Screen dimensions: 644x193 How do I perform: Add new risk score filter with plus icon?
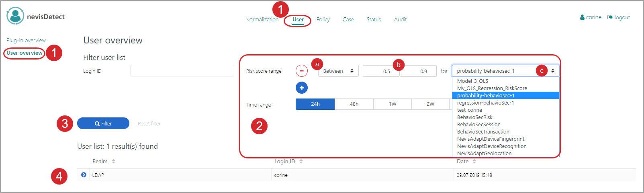pos(301,88)
